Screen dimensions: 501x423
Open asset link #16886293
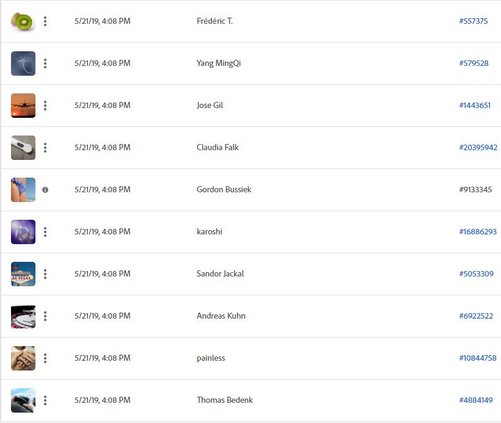coord(478,232)
